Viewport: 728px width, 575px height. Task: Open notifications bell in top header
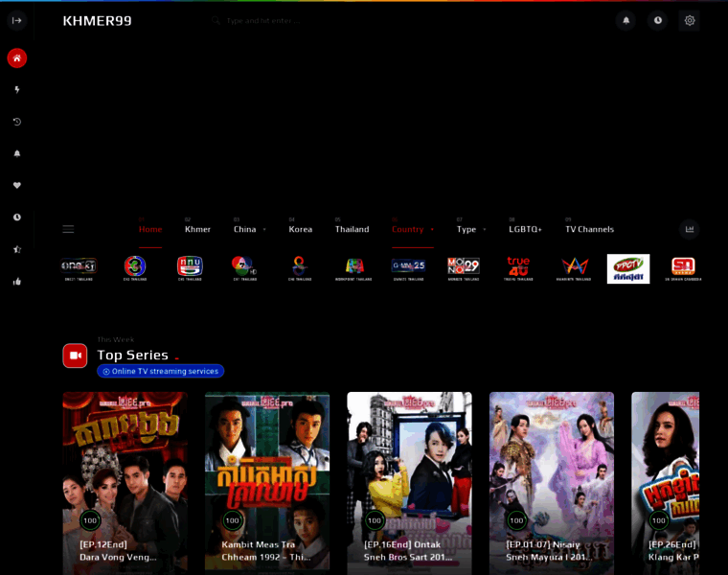click(626, 20)
